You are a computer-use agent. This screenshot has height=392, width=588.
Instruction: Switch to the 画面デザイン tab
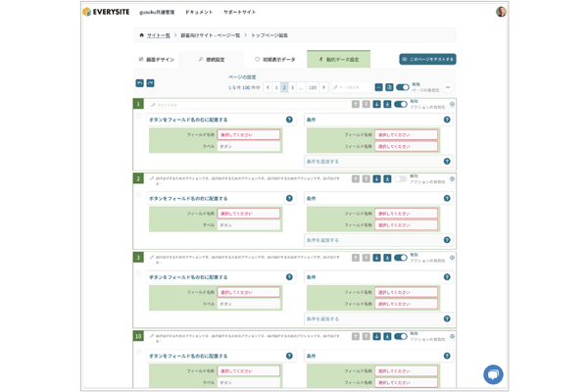tap(157, 59)
